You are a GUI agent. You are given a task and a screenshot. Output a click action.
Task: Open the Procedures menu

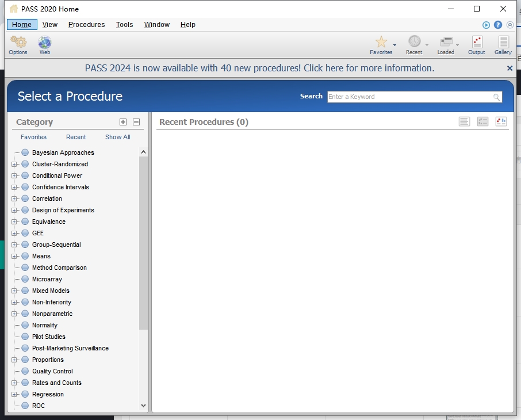86,25
